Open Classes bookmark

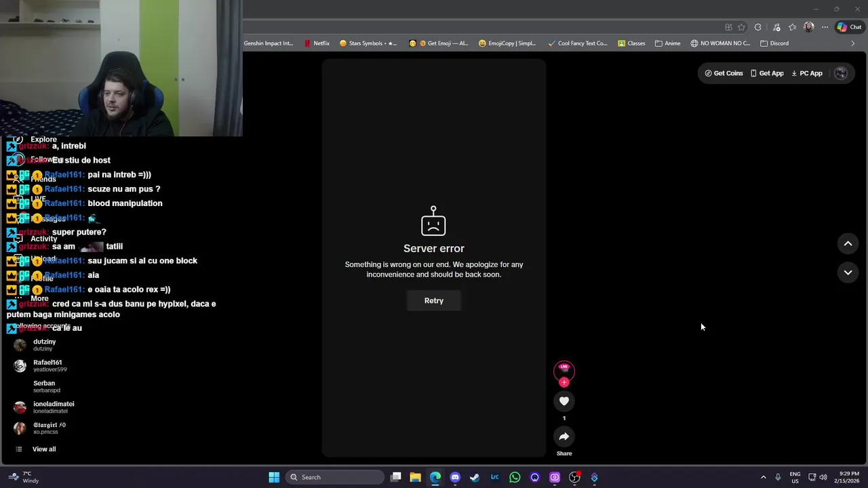[x=631, y=43]
